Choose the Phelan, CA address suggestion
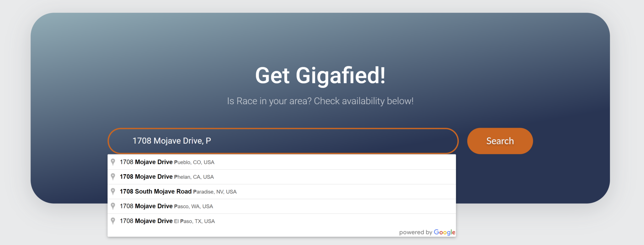 [282, 177]
